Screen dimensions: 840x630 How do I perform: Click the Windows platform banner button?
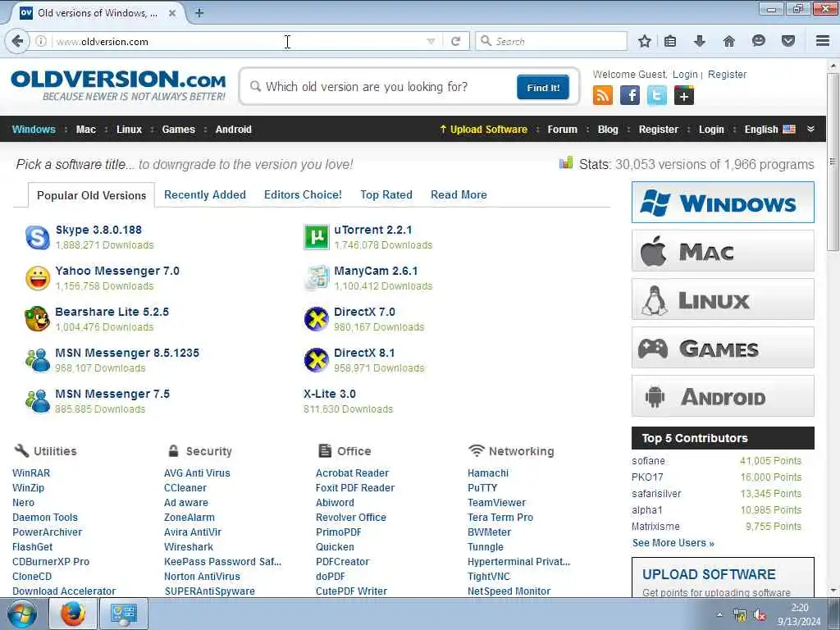click(x=723, y=203)
